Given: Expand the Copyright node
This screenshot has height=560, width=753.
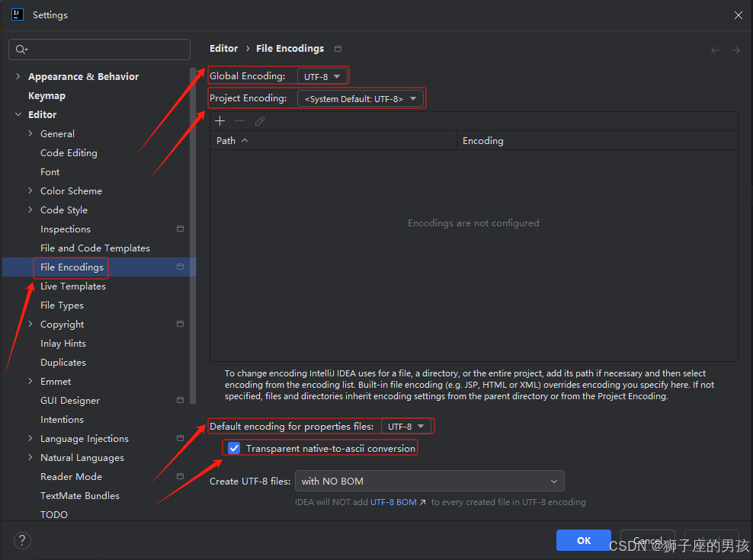Looking at the screenshot, I should click(x=30, y=324).
